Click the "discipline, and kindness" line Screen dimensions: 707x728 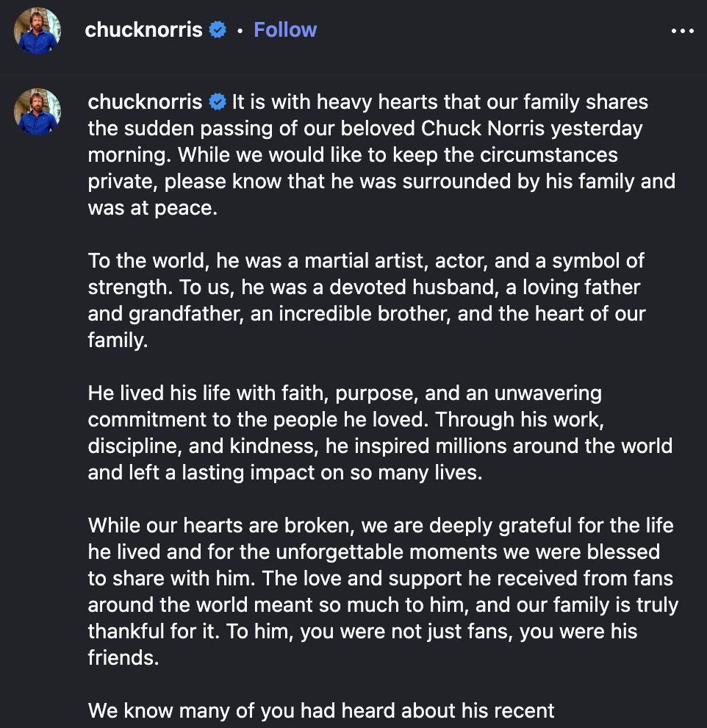[379, 446]
